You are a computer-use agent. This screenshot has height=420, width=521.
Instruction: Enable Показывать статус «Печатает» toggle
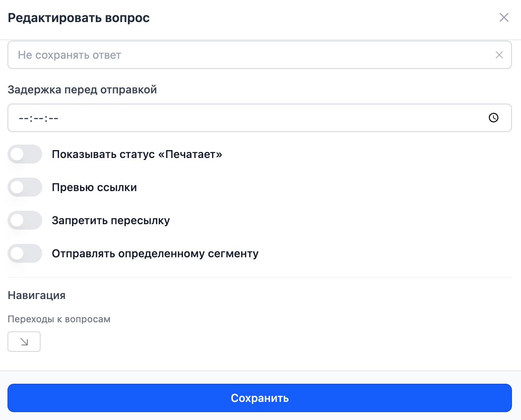click(x=25, y=154)
